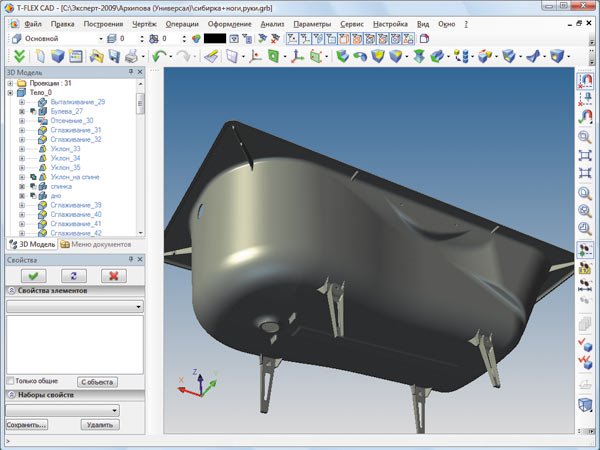Undo the last action with the green arrow

click(158, 57)
